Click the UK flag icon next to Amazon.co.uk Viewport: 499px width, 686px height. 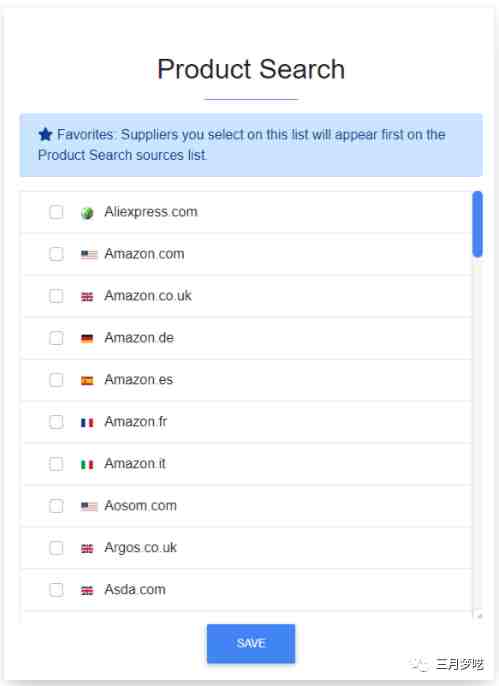click(87, 297)
